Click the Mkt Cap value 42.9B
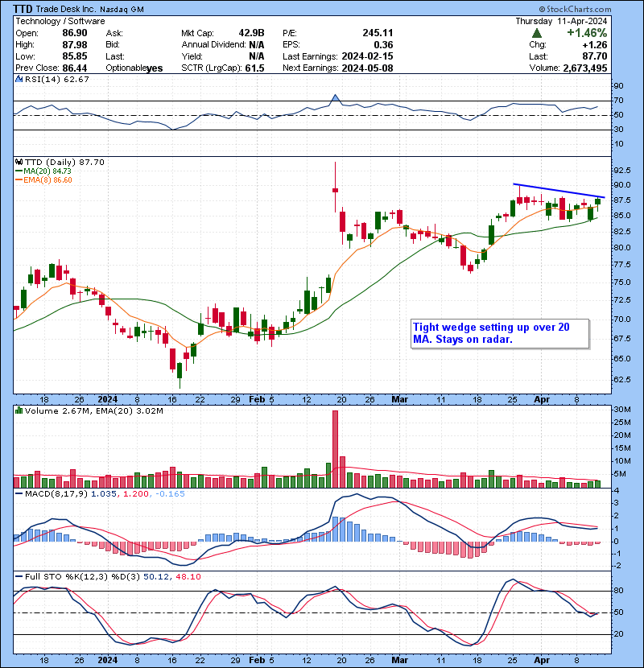 point(251,33)
